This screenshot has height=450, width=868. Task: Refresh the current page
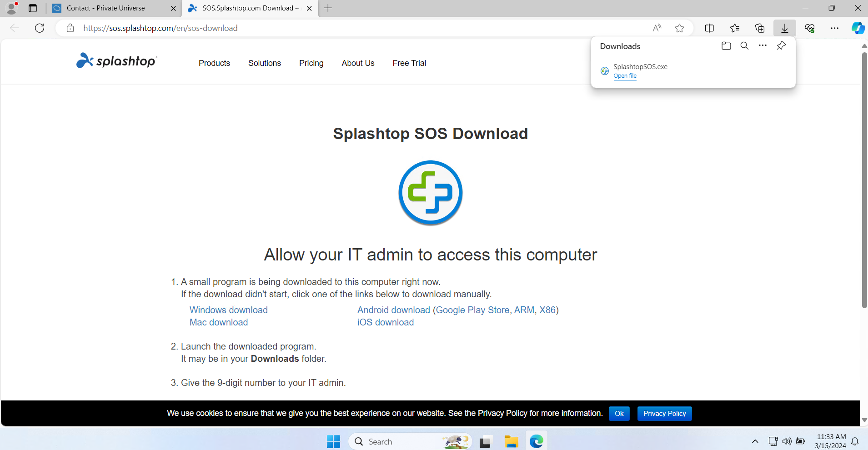pos(40,28)
